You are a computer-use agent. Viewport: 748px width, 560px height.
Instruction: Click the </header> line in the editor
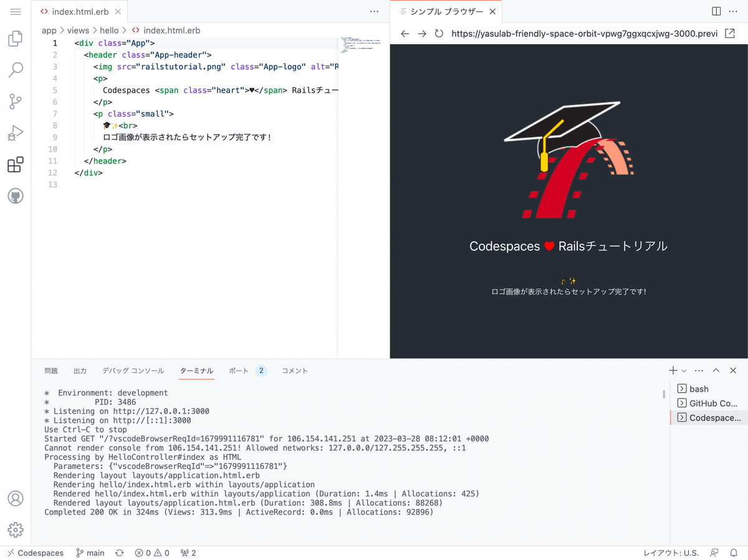[x=105, y=161]
